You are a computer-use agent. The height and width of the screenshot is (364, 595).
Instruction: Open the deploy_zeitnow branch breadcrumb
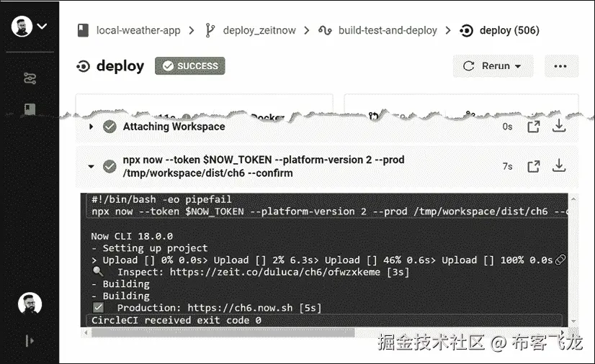[x=259, y=30]
